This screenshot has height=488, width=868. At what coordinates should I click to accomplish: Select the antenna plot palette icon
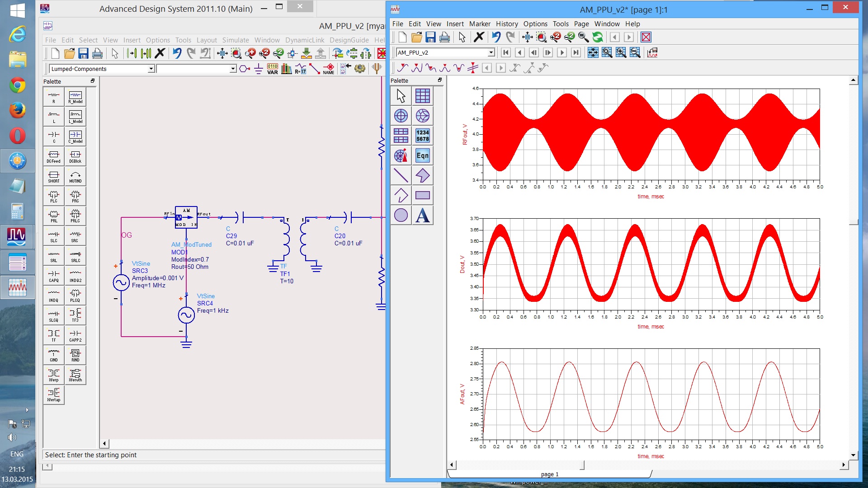401,155
